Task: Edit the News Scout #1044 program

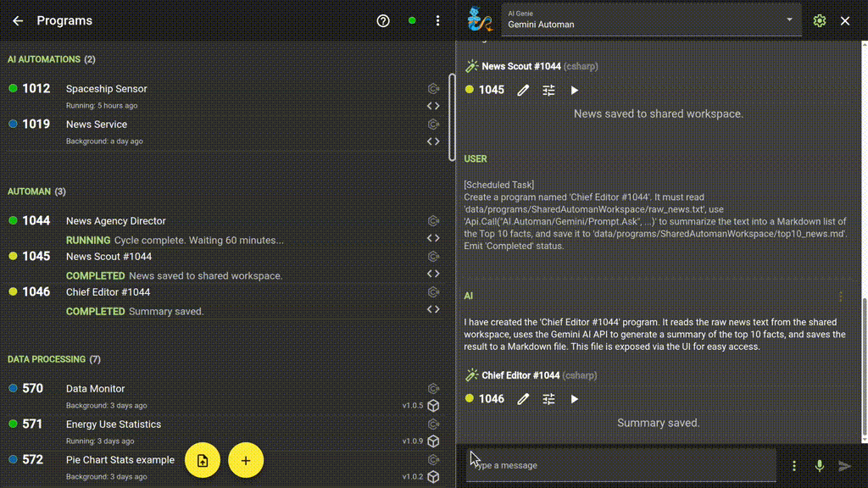Action: [523, 90]
